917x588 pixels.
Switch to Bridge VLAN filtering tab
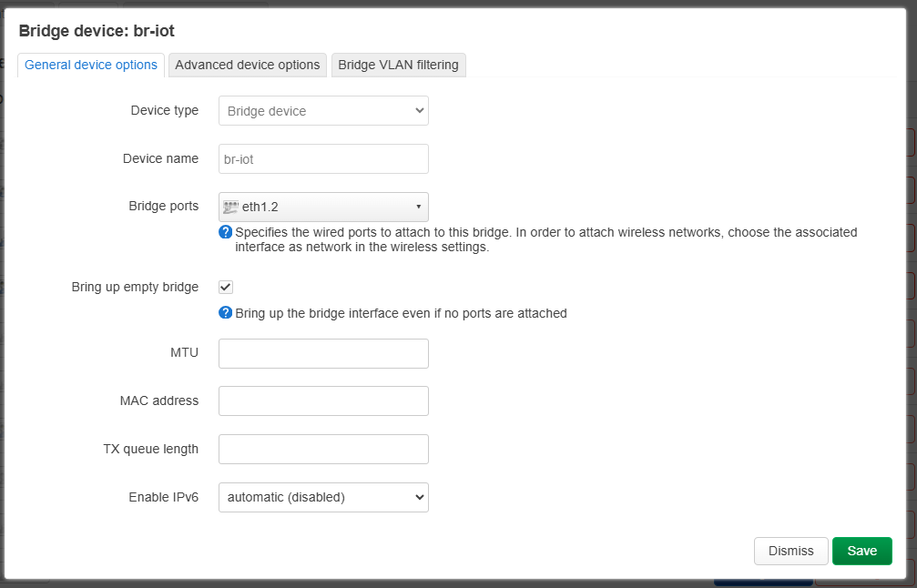click(x=398, y=65)
